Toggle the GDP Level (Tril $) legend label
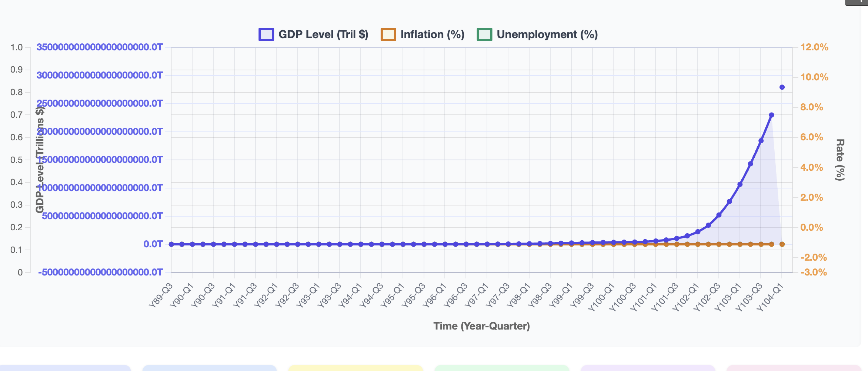The image size is (868, 371). [323, 34]
